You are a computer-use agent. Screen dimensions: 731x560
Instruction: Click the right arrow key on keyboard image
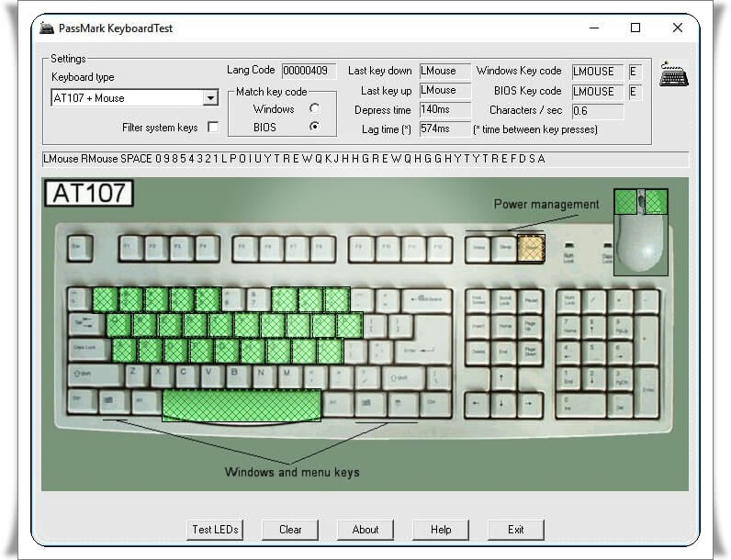(528, 404)
